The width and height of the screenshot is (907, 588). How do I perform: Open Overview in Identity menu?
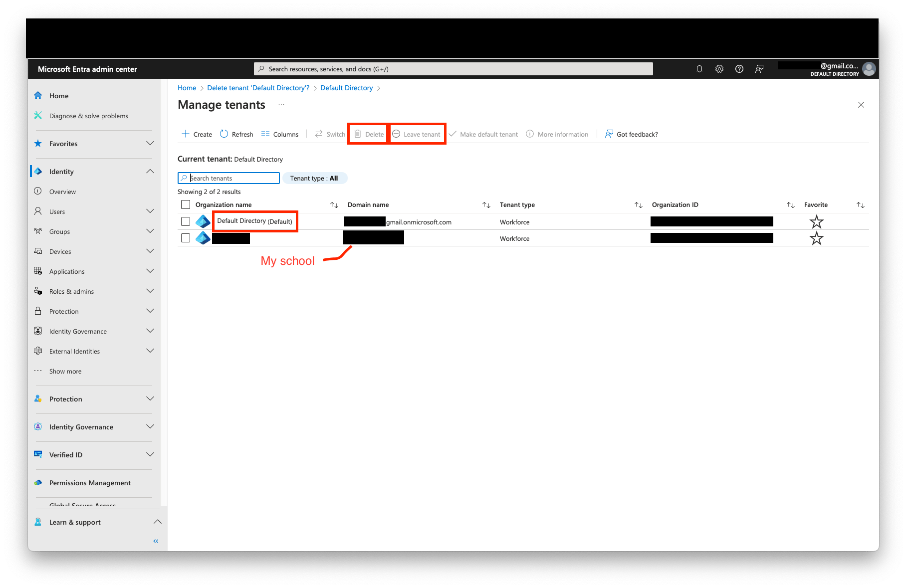pos(62,192)
